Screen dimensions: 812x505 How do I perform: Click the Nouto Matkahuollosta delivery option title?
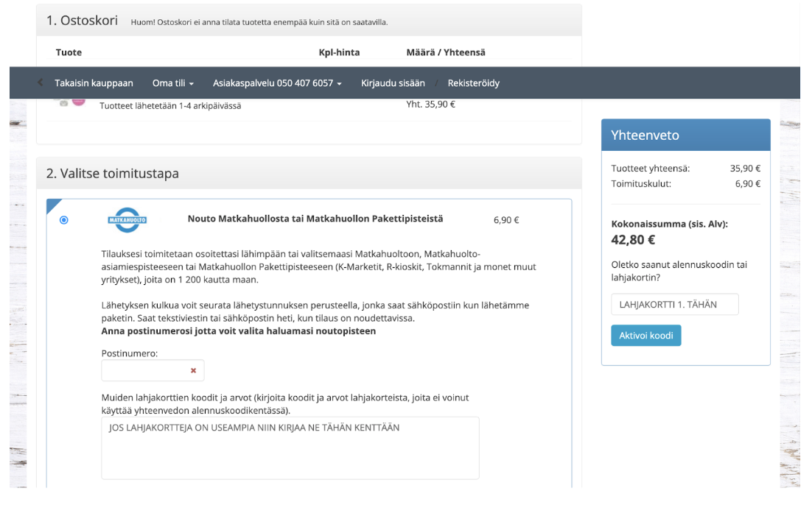point(315,219)
